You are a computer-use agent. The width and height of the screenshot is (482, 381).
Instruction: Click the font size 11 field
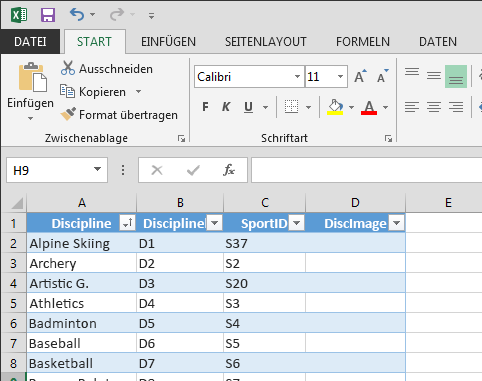click(x=320, y=77)
